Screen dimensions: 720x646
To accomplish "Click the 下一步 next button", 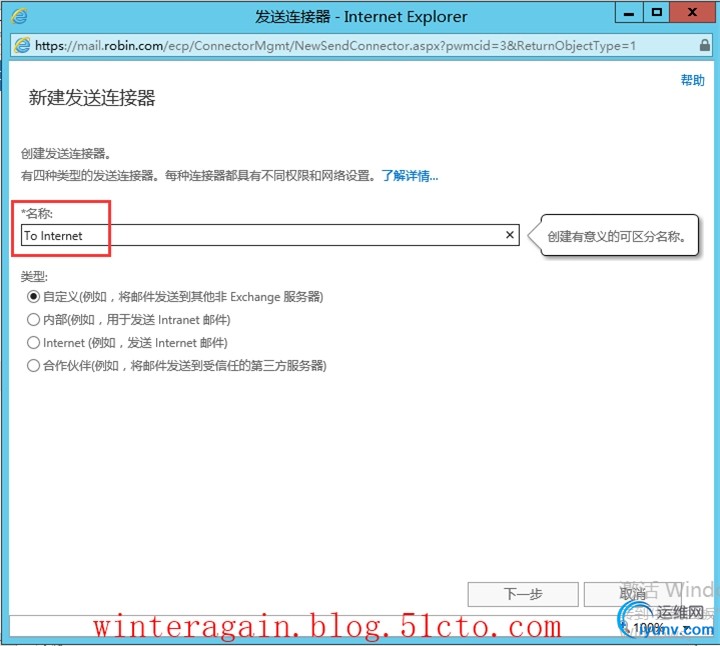I will pyautogui.click(x=523, y=594).
